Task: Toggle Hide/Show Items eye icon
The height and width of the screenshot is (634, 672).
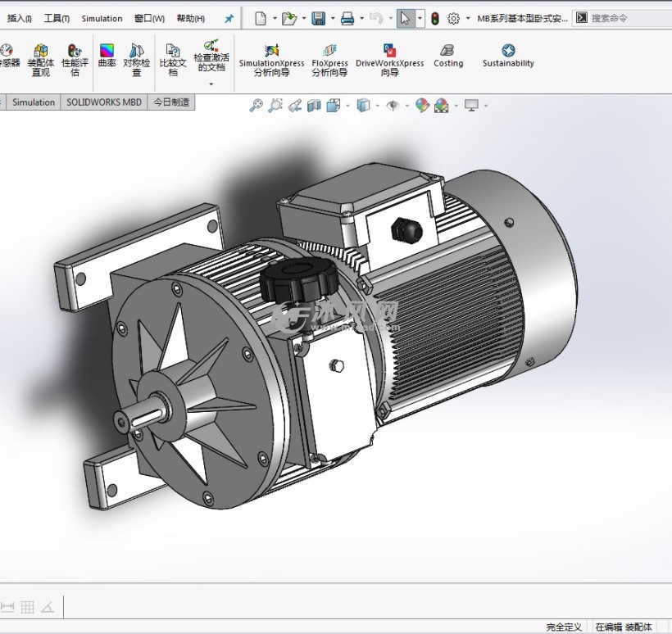Action: pos(393,105)
